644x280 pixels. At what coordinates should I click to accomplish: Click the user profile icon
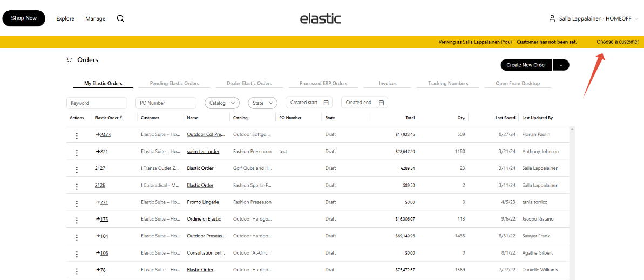click(552, 18)
